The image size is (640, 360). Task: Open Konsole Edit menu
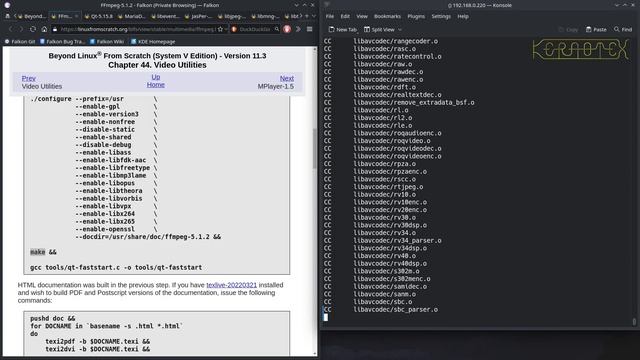coord(345,16)
